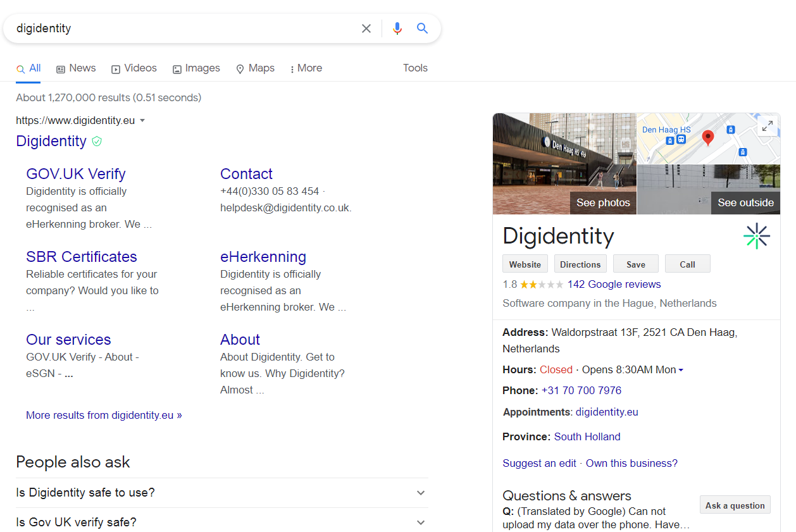Screen dimensions: 796x532
Task: Expand "Is Digidentity safe to use?" question
Action: pos(222,493)
